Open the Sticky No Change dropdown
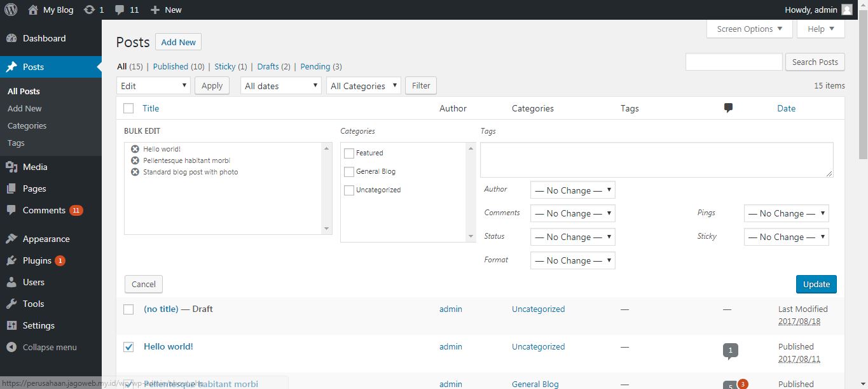 click(x=787, y=237)
